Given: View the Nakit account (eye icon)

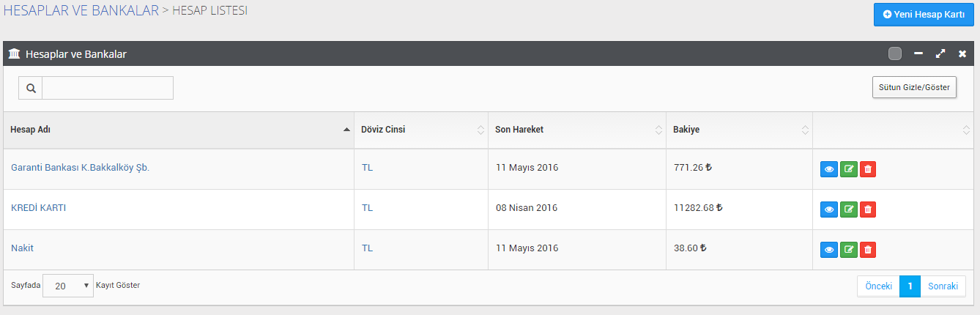Looking at the screenshot, I should pyautogui.click(x=829, y=250).
